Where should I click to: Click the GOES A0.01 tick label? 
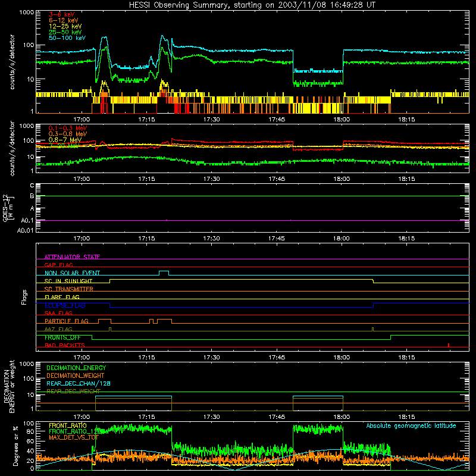25,230
